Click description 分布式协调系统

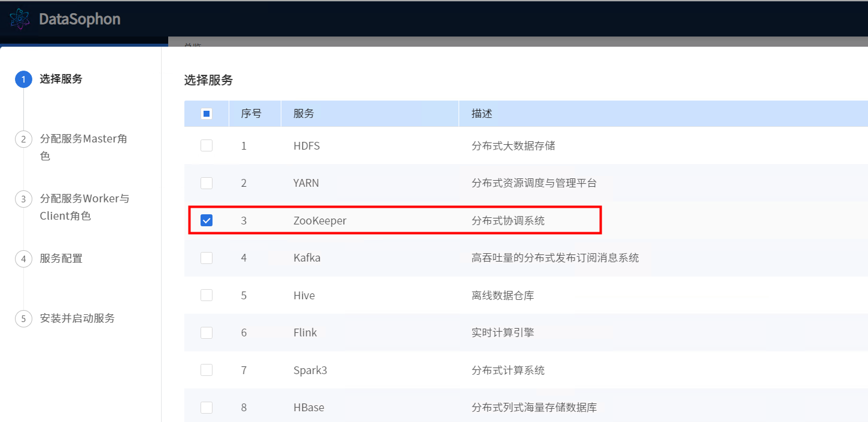click(x=508, y=220)
